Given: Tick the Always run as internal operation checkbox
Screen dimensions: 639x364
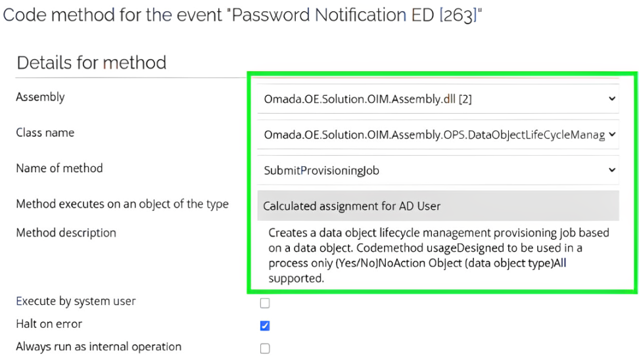Looking at the screenshot, I should (265, 348).
